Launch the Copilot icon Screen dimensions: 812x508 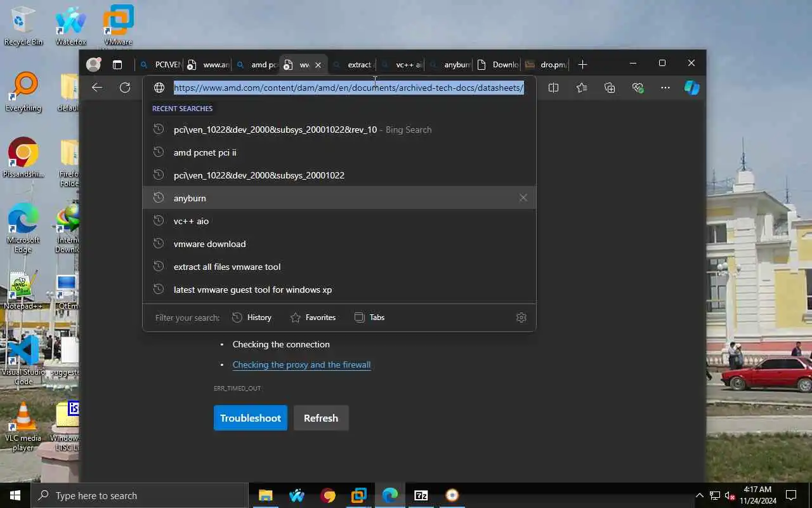(x=692, y=88)
